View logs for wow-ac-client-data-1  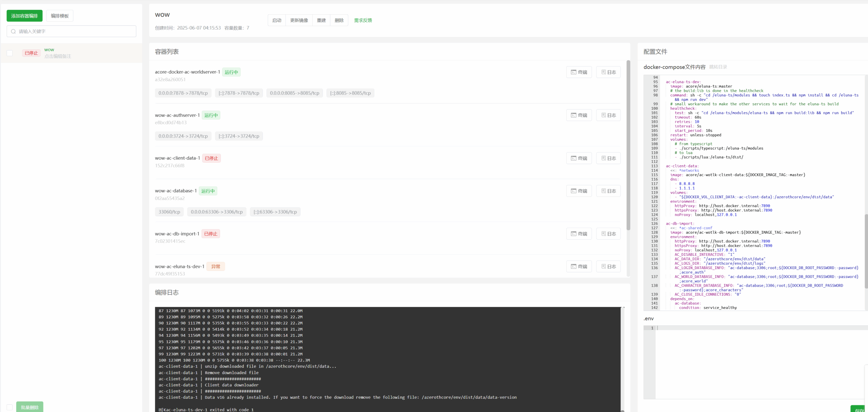609,158
